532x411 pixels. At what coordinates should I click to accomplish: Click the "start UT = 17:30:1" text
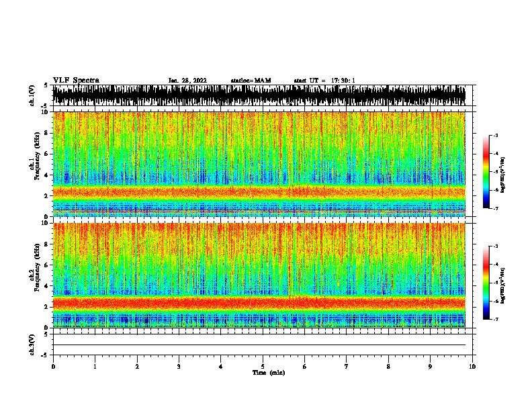[324, 81]
